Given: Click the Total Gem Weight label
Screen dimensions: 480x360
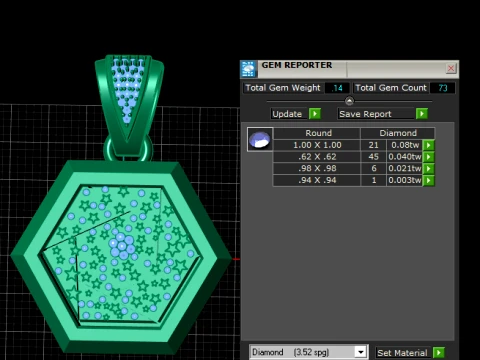Looking at the screenshot, I should (x=283, y=88).
